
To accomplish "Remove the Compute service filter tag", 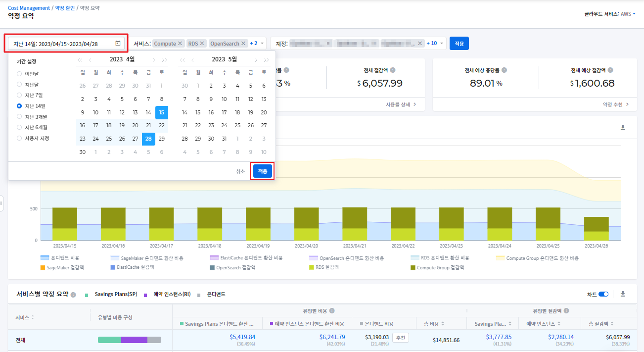I will (x=180, y=44).
